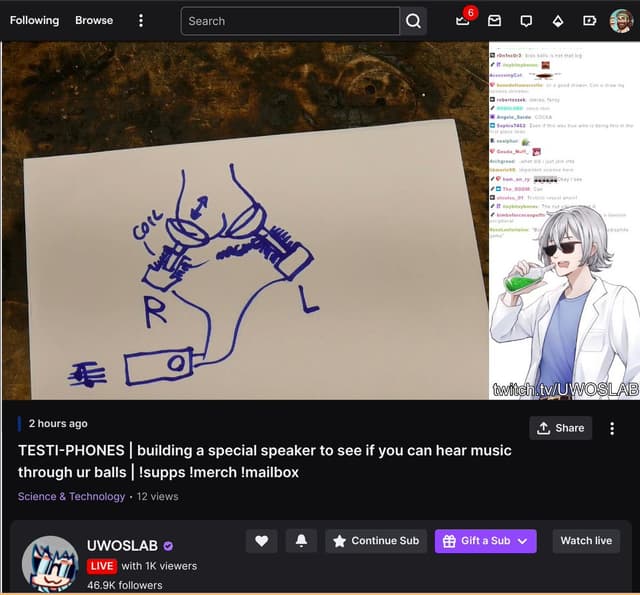The image size is (640, 595).
Task: Open the Whispers chat bubble icon
Action: pyautogui.click(x=526, y=21)
